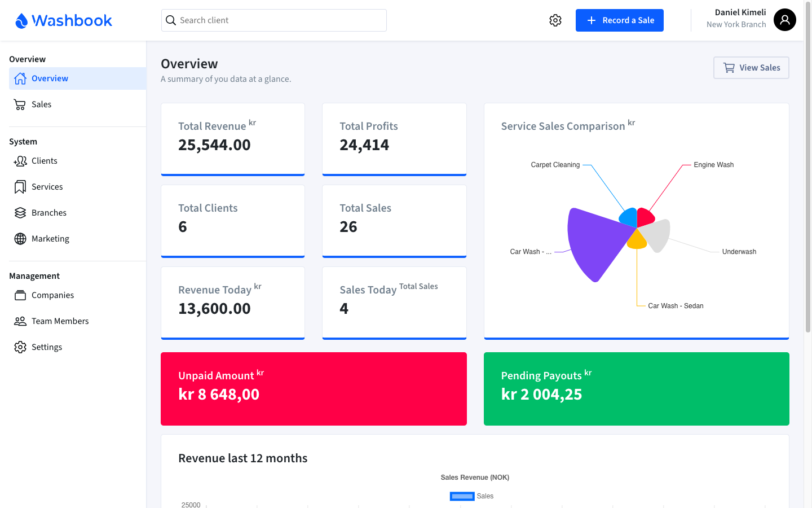Open the Overview menu item
The height and width of the screenshot is (508, 812).
[50, 78]
